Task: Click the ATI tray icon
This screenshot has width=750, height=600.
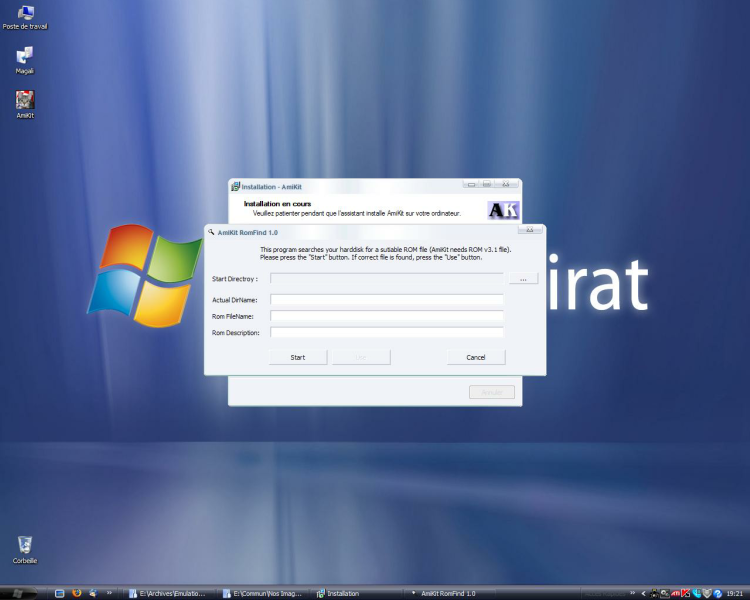Action: click(675, 594)
